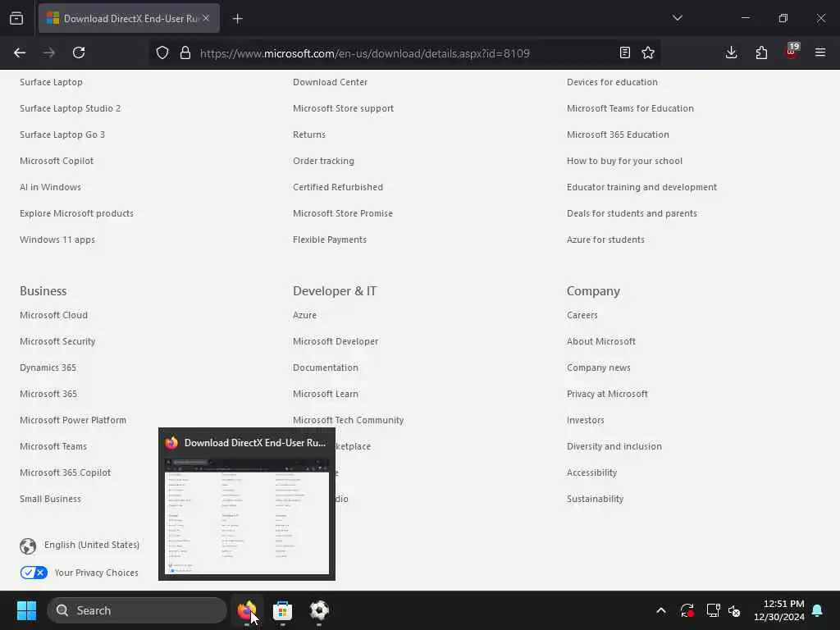Open Firefox application hamburger menu
The image size is (840, 630).
point(820,52)
